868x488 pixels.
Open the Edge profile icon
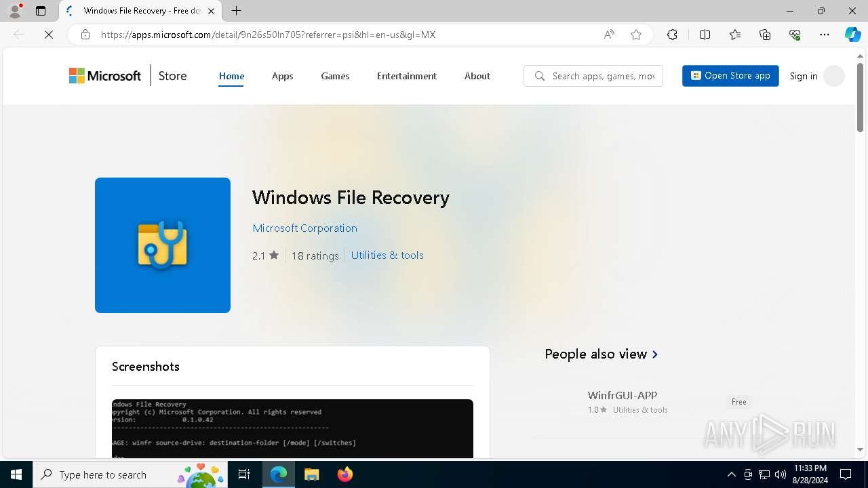pyautogui.click(x=15, y=11)
